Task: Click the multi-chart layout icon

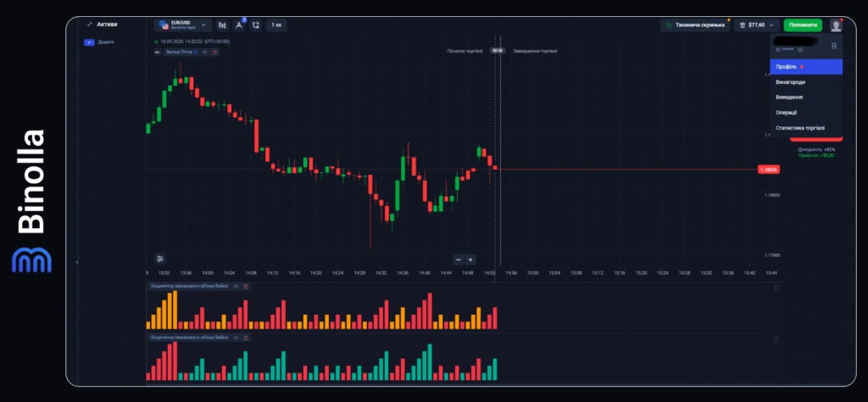Action: pos(255,25)
